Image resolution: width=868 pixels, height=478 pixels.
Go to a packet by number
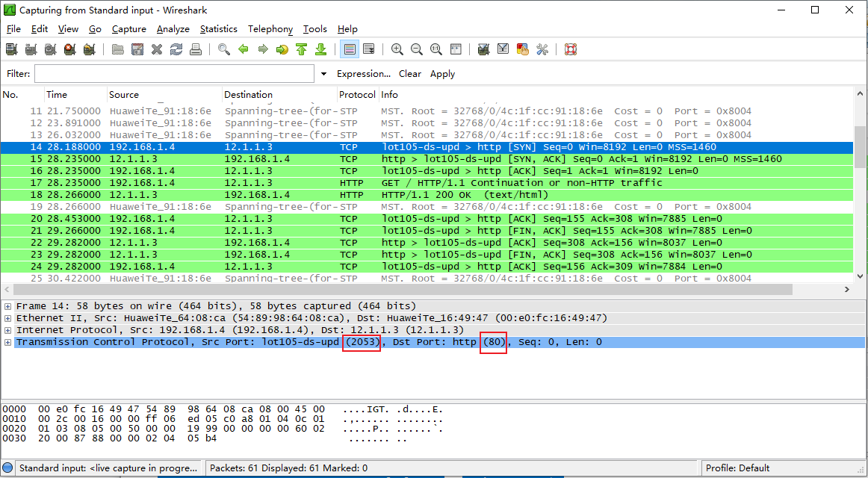coord(282,50)
